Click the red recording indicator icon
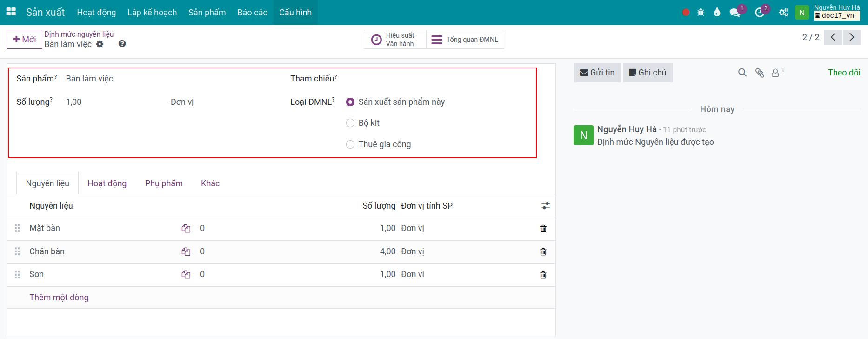Image resolution: width=868 pixels, height=339 pixels. click(686, 13)
